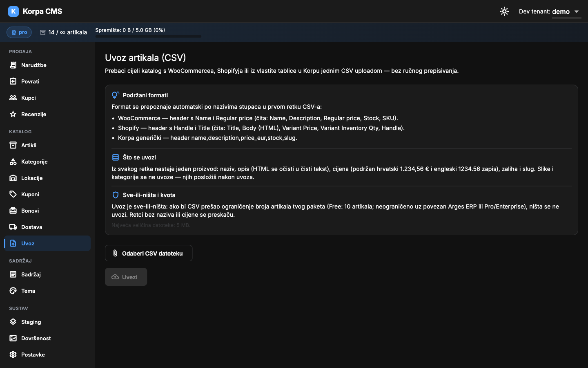Open the Staging layers icon

pos(13,322)
